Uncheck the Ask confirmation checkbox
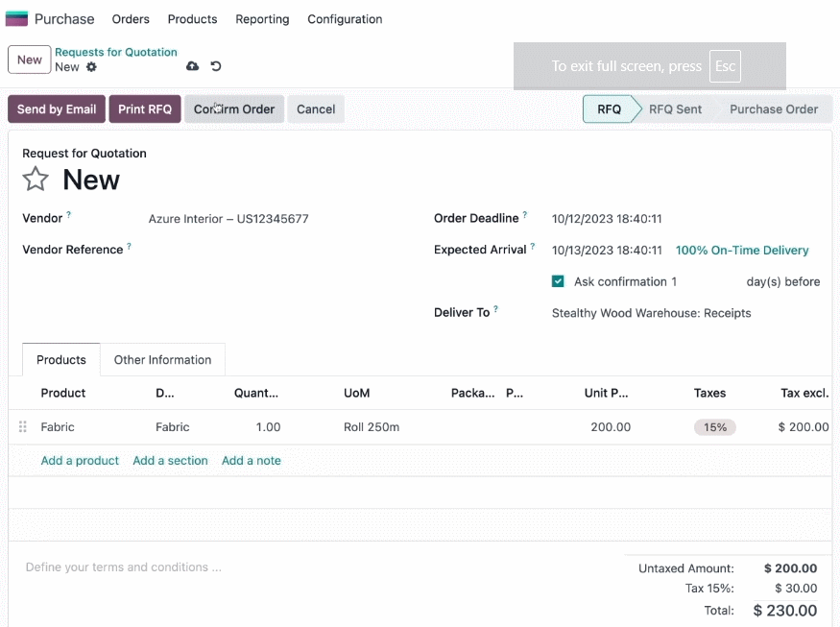The height and width of the screenshot is (627, 840). (x=558, y=281)
